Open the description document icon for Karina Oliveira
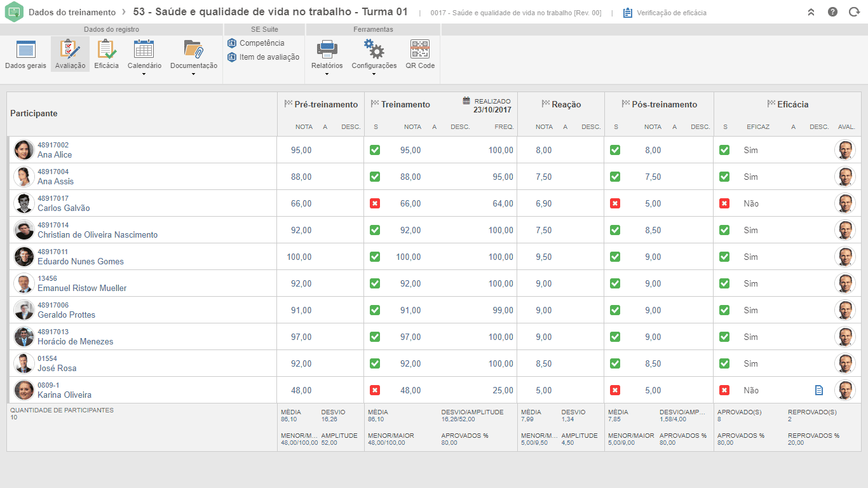 click(x=819, y=390)
